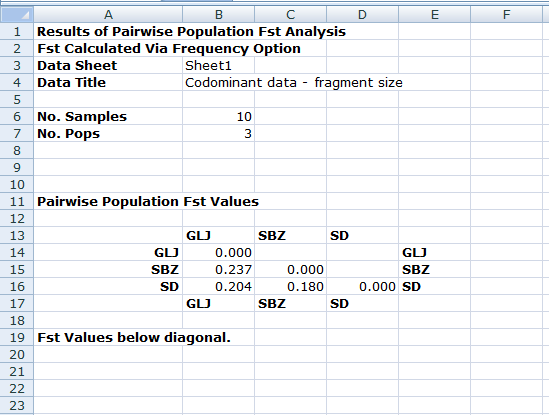Select column B header

(x=218, y=14)
